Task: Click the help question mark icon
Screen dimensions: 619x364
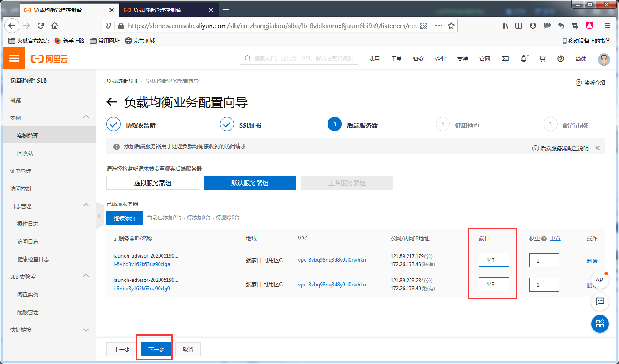Action: pyautogui.click(x=561, y=59)
